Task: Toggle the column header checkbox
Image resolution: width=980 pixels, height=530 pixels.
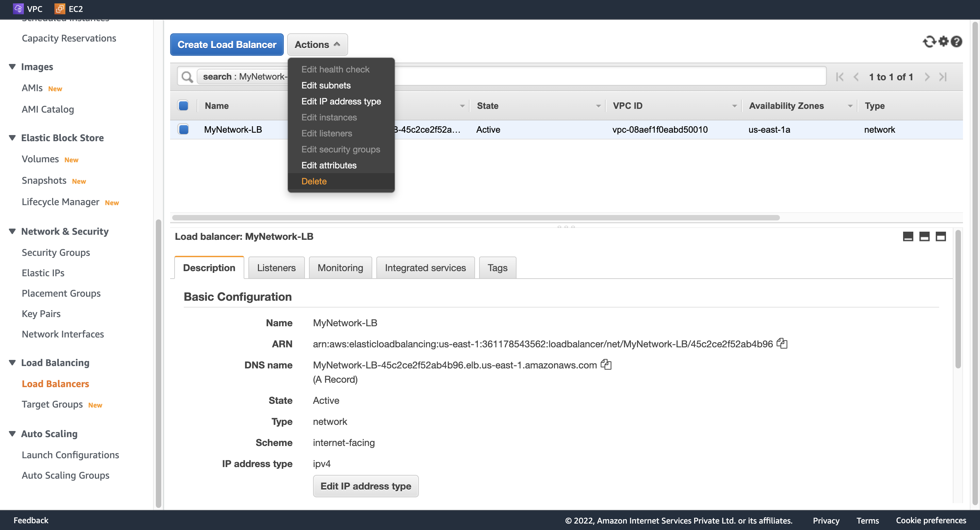Action: pos(183,105)
